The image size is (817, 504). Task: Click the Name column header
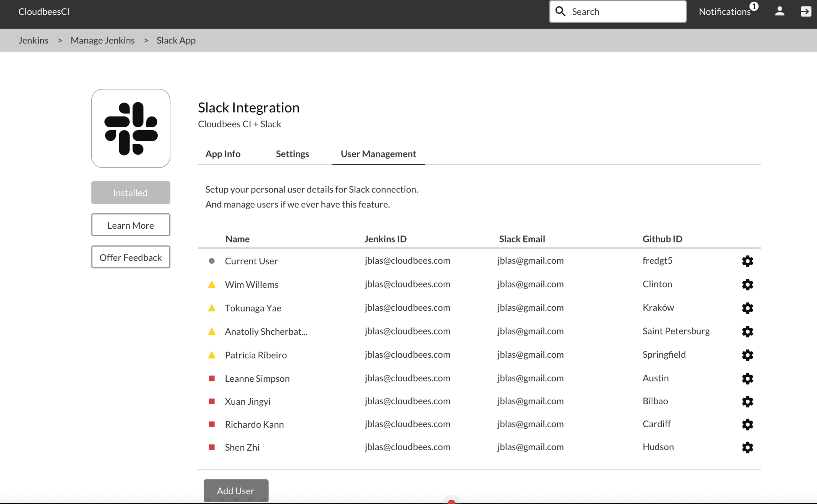[x=237, y=239]
